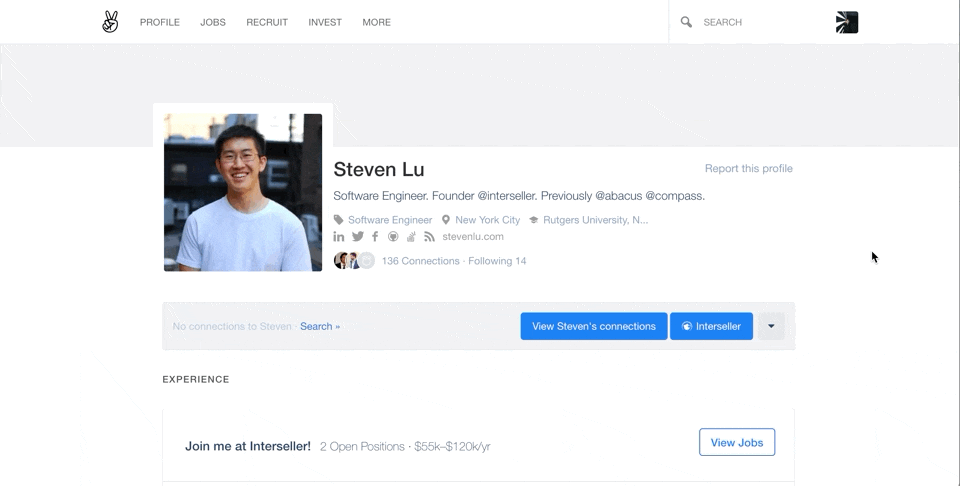Open Steven's Facebook icon
The width and height of the screenshot is (960, 486).
(x=375, y=237)
